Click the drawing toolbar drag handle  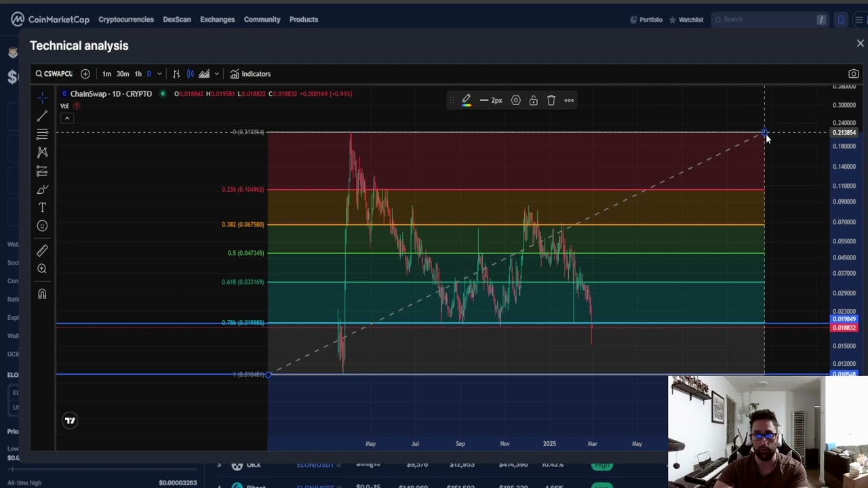point(452,100)
